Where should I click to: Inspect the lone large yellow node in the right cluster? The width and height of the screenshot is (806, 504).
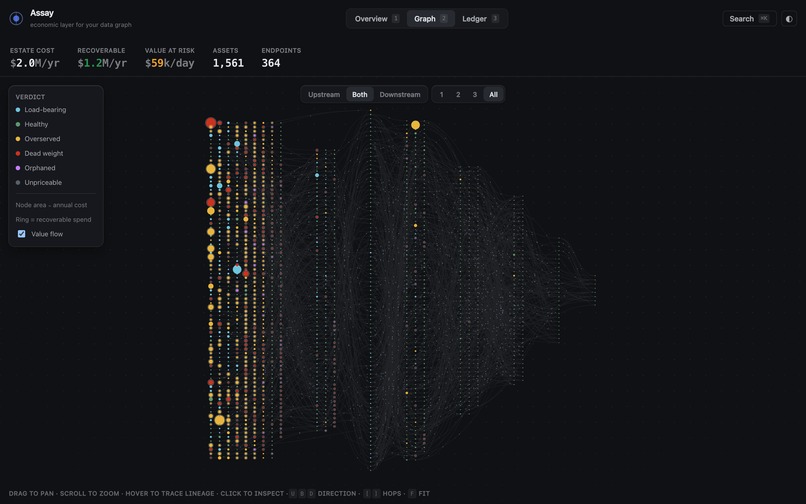pyautogui.click(x=415, y=125)
